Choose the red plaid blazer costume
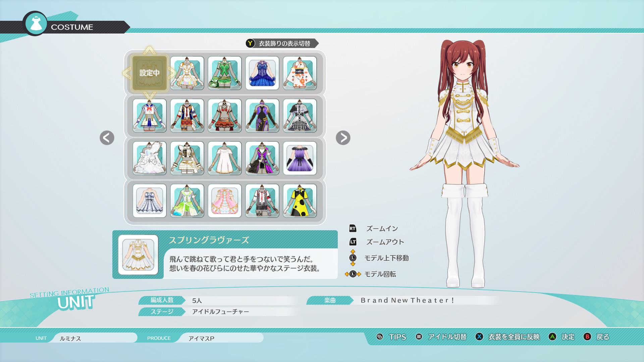Viewport: 644px width, 362px height. [187, 116]
